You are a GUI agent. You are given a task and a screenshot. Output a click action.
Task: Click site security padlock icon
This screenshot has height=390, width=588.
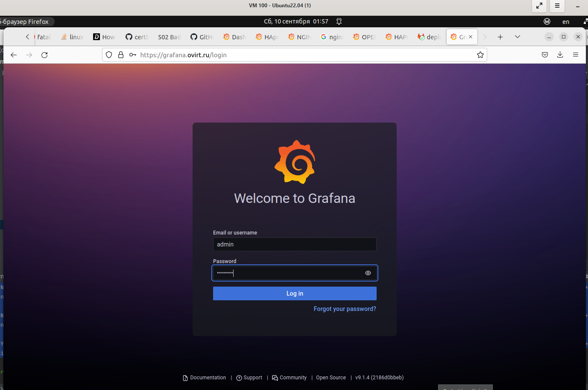point(121,55)
